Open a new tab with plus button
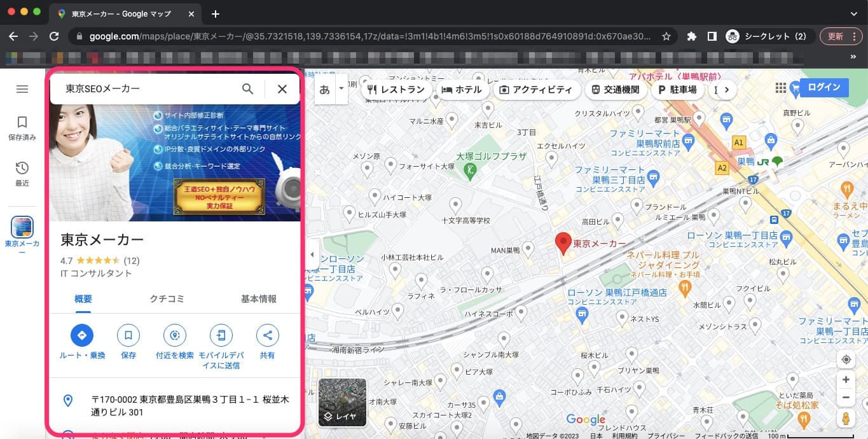Screen dimensions: 868x439 coord(216,13)
